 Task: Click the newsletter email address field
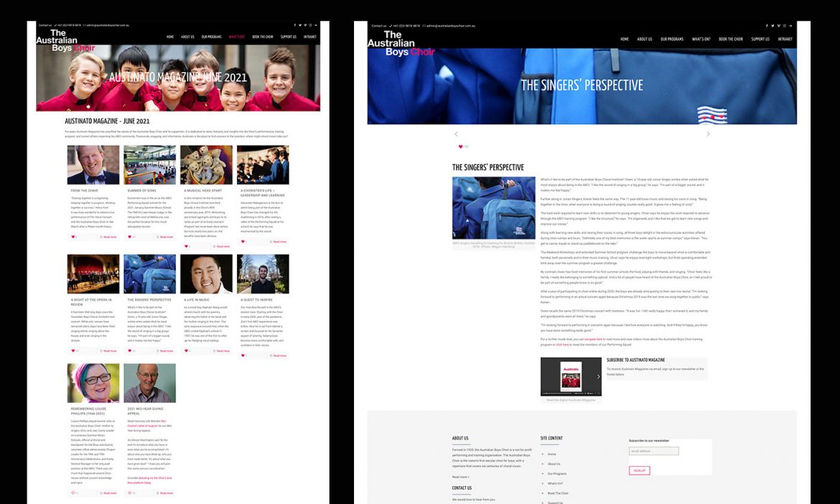click(653, 452)
